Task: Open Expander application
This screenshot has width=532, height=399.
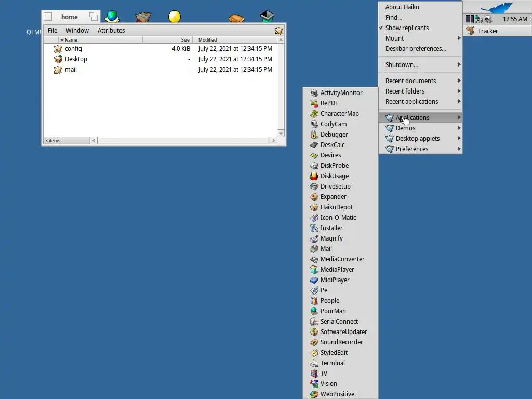Action: (340, 197)
